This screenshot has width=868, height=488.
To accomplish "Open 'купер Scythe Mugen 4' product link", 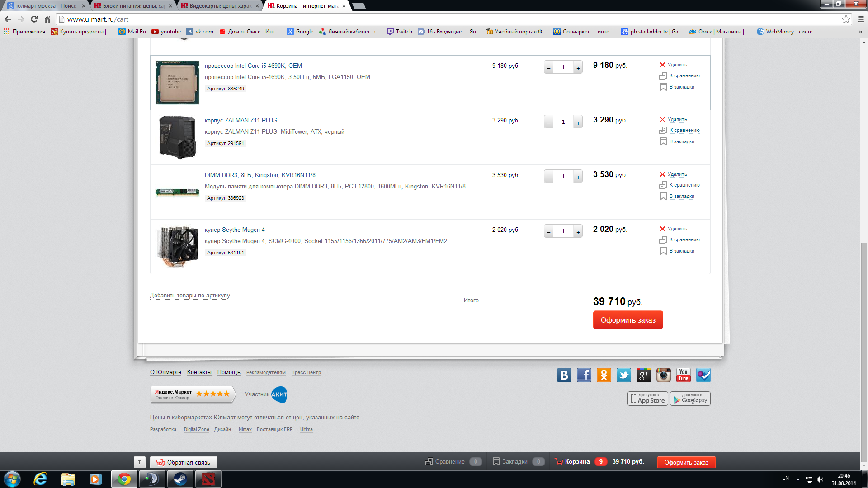I will [x=235, y=230].
